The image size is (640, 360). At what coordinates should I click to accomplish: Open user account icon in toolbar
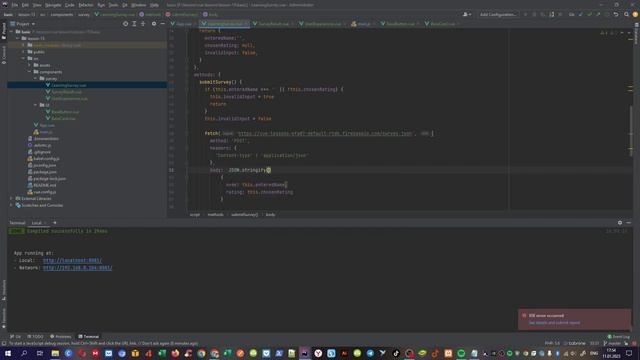(x=467, y=15)
